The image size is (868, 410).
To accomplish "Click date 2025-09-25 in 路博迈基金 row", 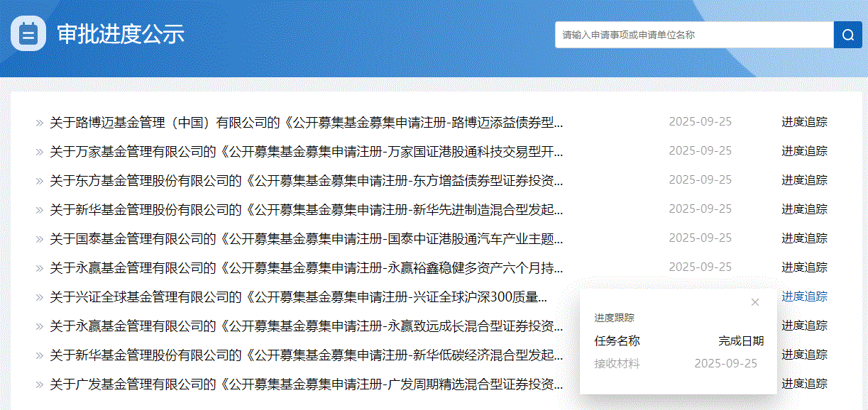I will coord(700,121).
